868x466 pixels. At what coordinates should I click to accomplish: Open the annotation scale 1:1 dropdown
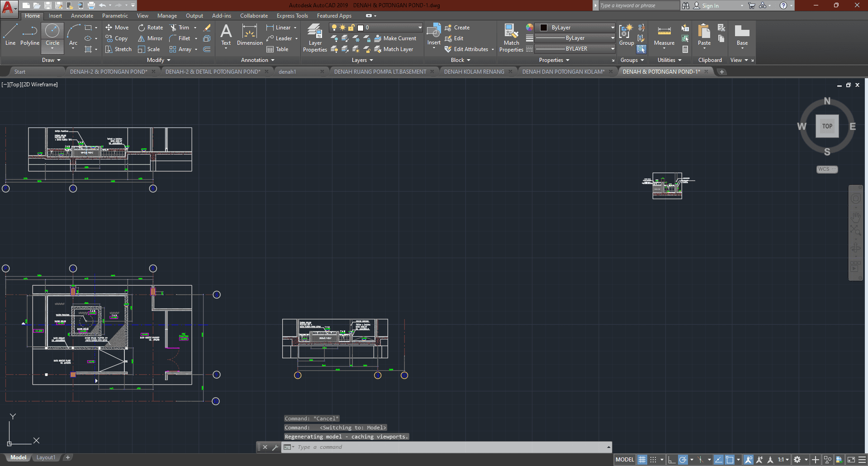pos(783,460)
